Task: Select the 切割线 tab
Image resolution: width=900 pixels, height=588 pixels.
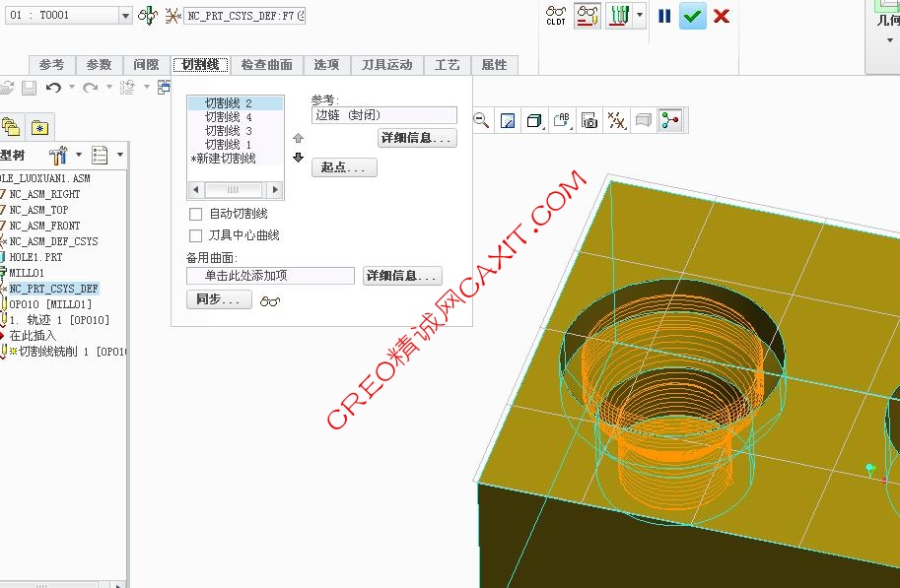Action: click(200, 65)
